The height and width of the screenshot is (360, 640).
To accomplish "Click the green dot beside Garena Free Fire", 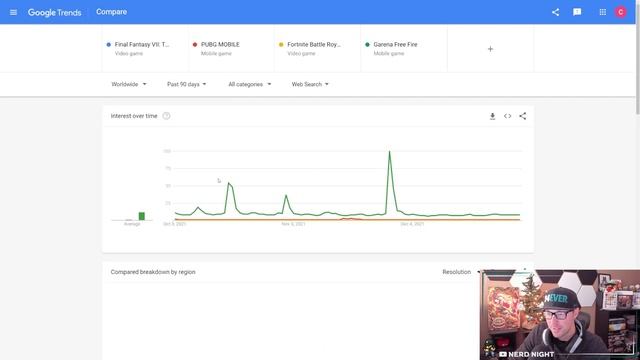I will (x=367, y=44).
